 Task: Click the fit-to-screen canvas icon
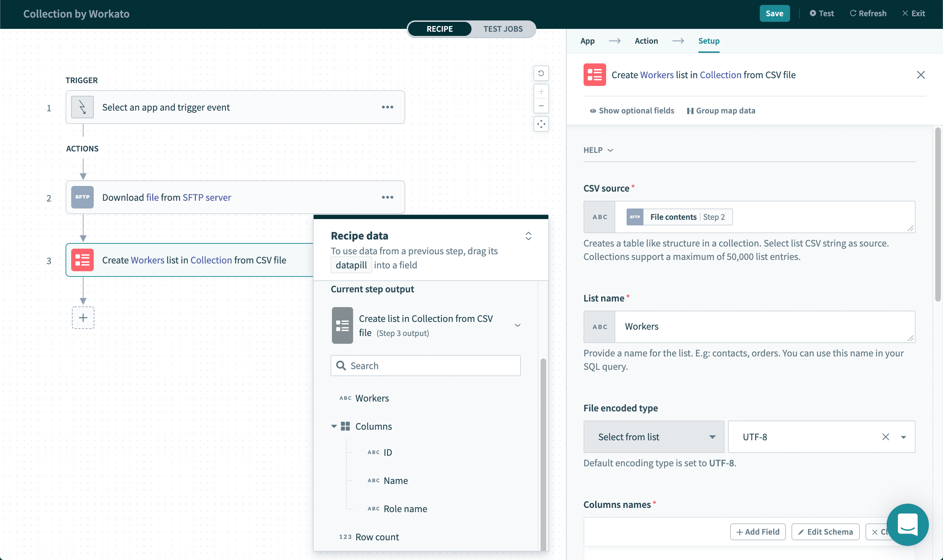541,124
